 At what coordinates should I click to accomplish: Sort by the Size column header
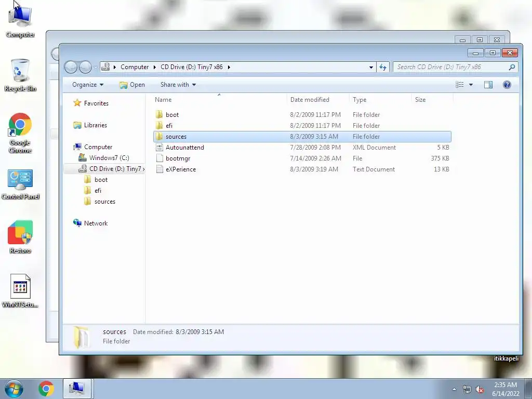(432, 100)
